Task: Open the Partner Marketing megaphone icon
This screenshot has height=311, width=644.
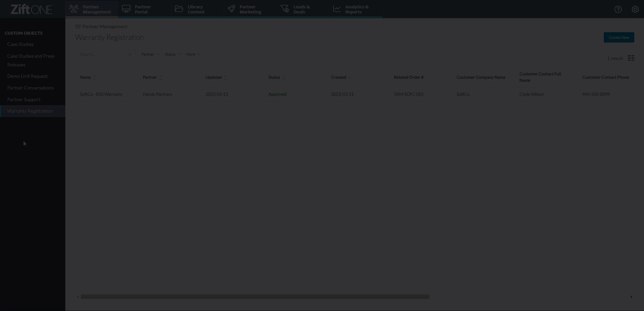Action: click(231, 8)
